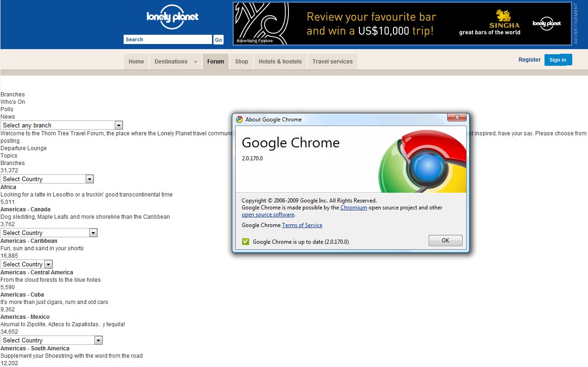Open Select Country dropdown above Africa
The image size is (588, 367).
47,179
